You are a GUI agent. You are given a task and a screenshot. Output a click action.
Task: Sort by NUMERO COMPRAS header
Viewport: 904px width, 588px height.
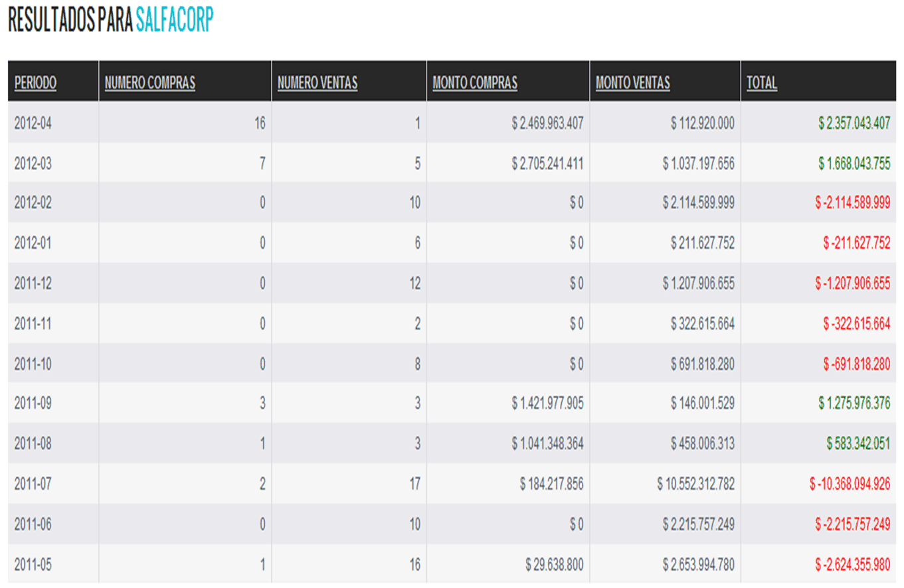[x=150, y=83]
